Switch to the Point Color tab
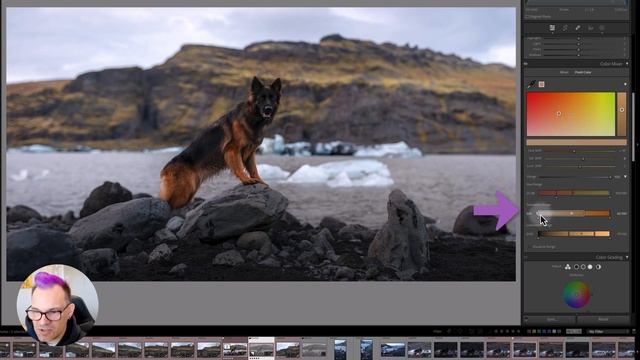The height and width of the screenshot is (360, 640). pyautogui.click(x=583, y=72)
